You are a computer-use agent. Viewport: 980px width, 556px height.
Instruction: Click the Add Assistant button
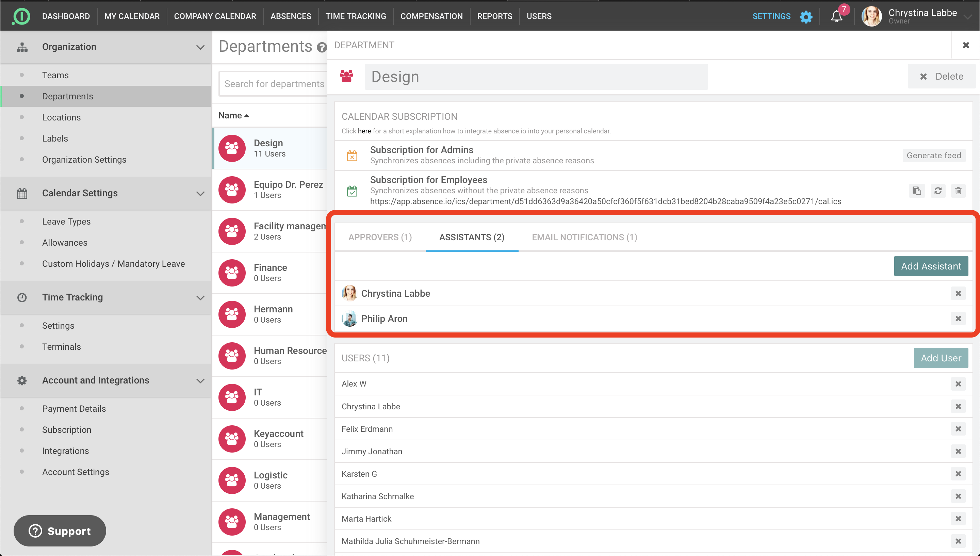click(930, 266)
